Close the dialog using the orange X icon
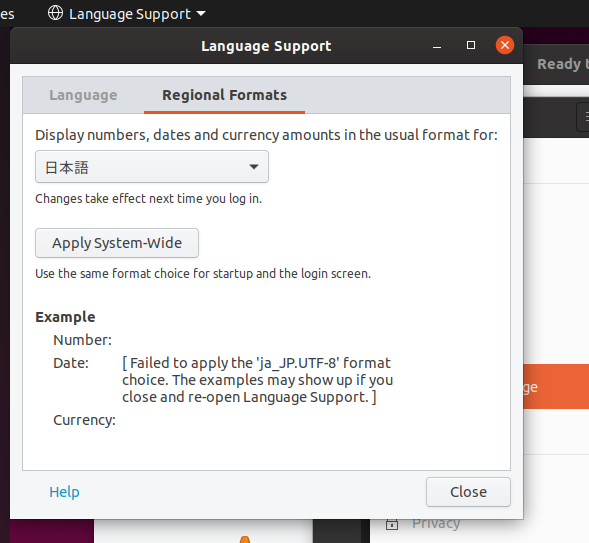The width and height of the screenshot is (589, 543). pos(504,45)
